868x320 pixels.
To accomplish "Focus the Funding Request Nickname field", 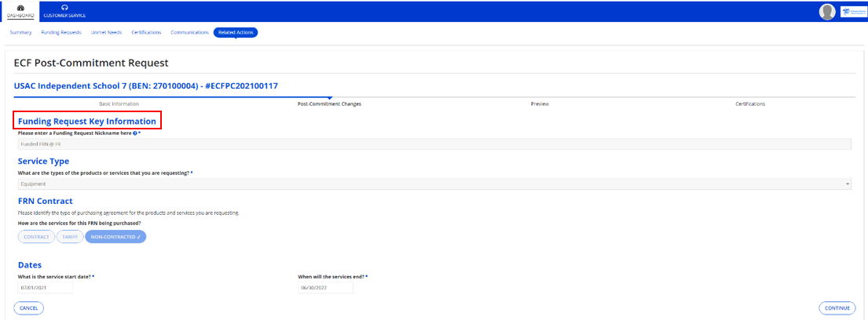I will 434,144.
